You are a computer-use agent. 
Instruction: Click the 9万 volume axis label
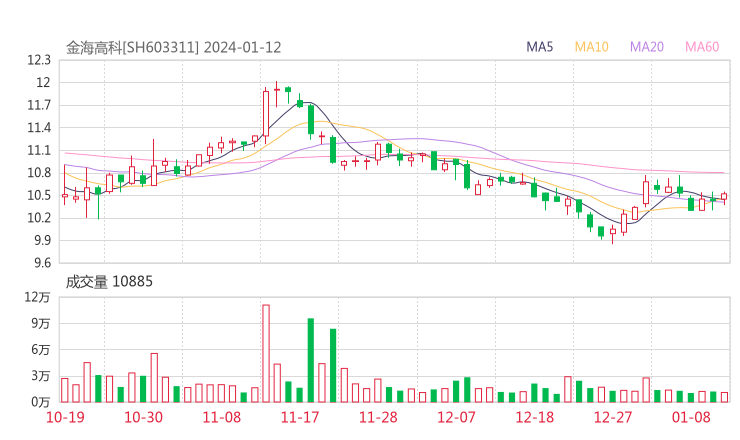click(x=41, y=324)
